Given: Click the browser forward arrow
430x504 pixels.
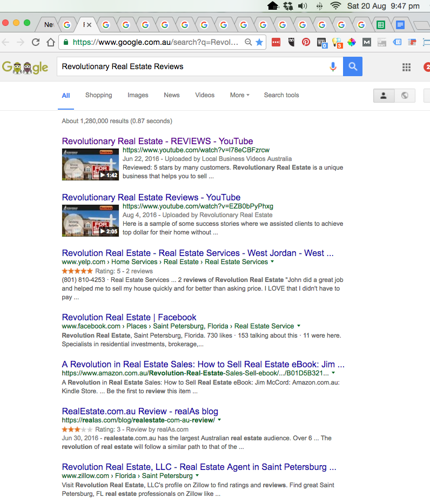Looking at the screenshot, I should click(21, 42).
